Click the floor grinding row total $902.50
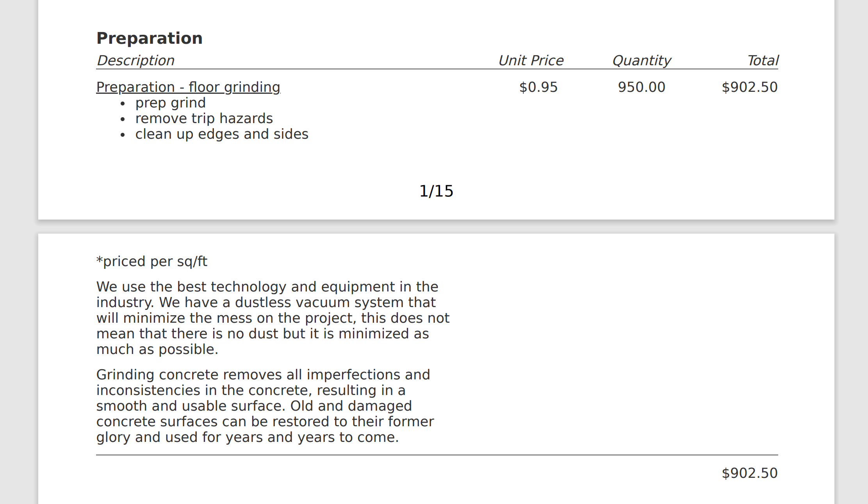The width and height of the screenshot is (868, 504). pos(749,87)
